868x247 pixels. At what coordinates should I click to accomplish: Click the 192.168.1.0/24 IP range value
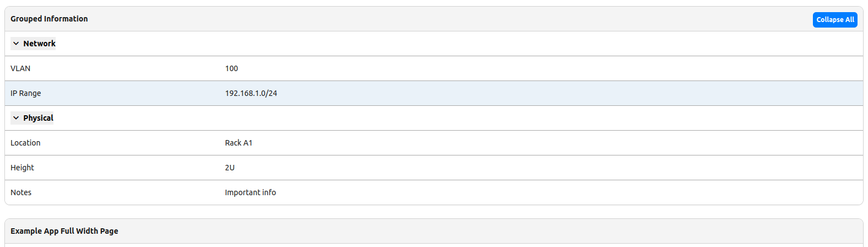(251, 93)
